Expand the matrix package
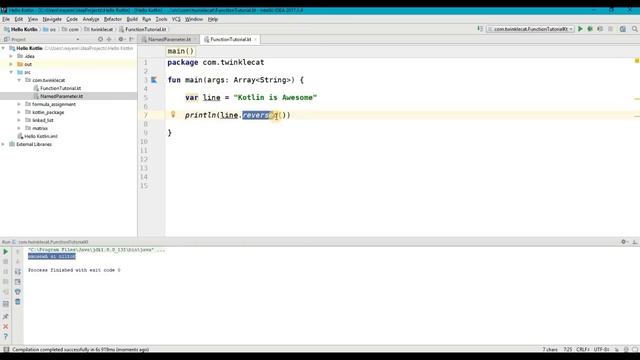This screenshot has height=360, width=640. tap(19, 128)
